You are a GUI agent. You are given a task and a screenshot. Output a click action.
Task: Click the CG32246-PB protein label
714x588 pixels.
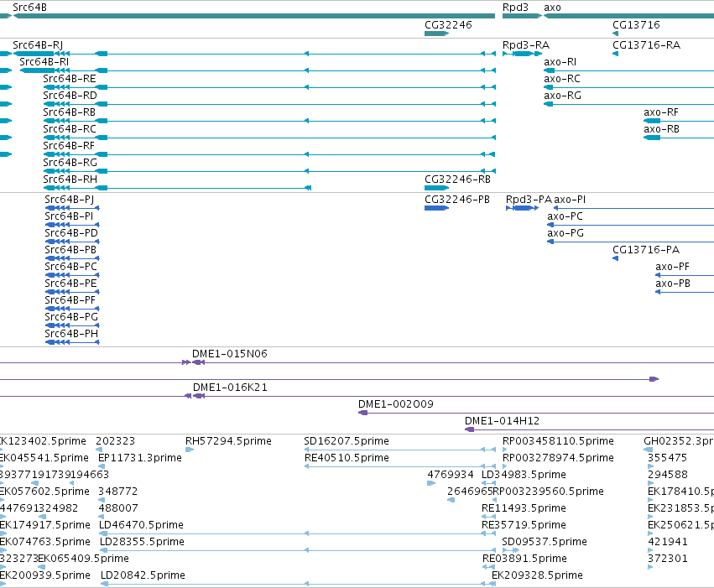(x=457, y=200)
